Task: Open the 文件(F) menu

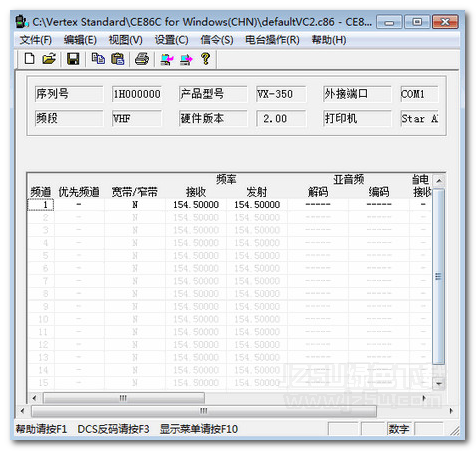Action: click(x=36, y=40)
